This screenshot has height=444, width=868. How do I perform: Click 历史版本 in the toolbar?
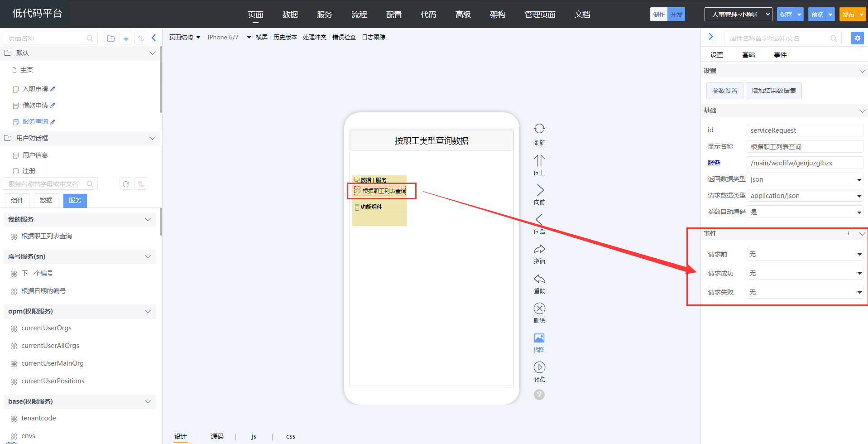pyautogui.click(x=285, y=37)
